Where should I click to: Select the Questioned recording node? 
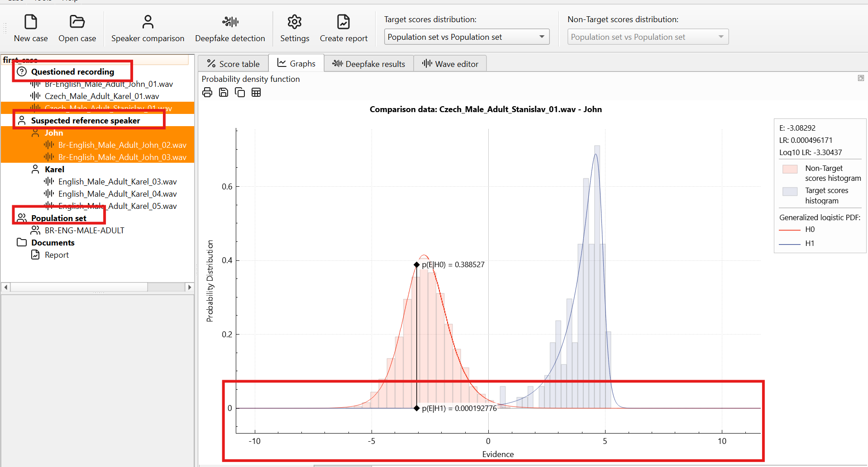pos(72,71)
